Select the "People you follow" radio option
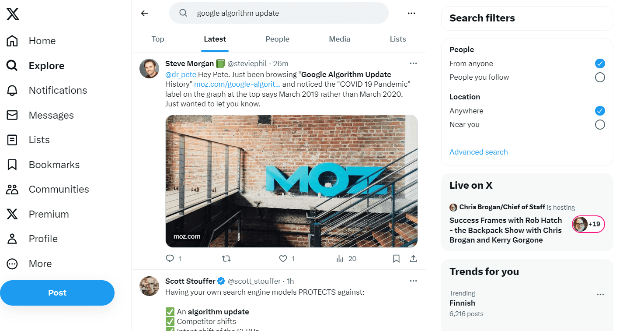This screenshot has width=644, height=331. [600, 77]
